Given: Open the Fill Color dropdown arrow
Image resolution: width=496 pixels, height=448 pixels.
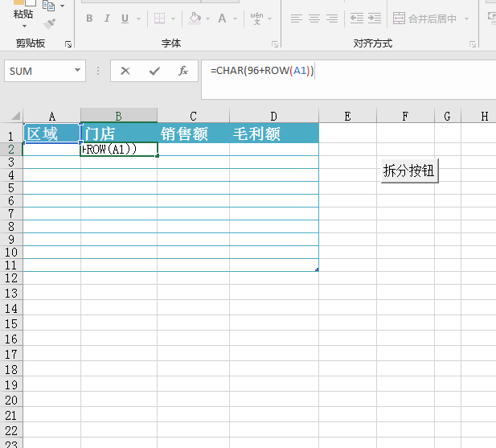Looking at the screenshot, I should coord(208,18).
